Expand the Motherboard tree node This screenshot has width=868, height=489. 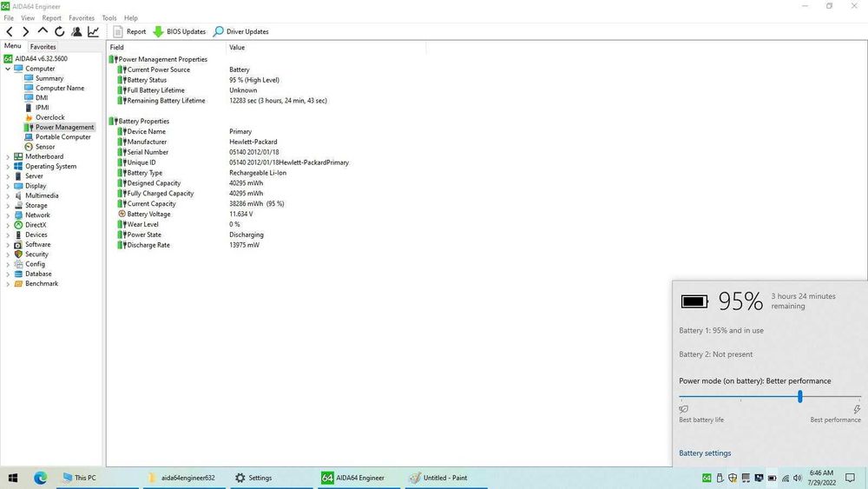tap(8, 156)
